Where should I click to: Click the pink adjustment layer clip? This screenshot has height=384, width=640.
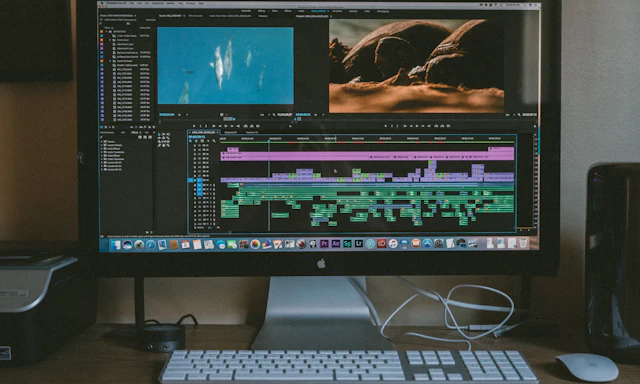[367, 157]
